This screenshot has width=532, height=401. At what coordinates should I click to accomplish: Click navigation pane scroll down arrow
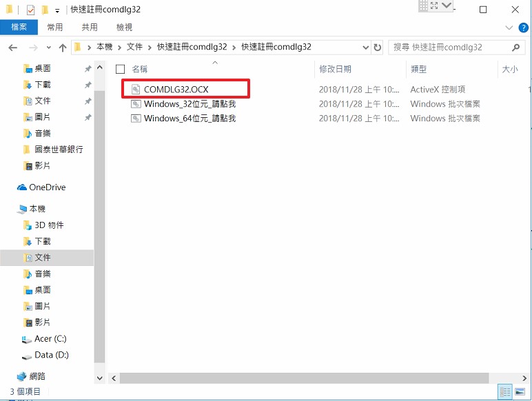pyautogui.click(x=100, y=378)
